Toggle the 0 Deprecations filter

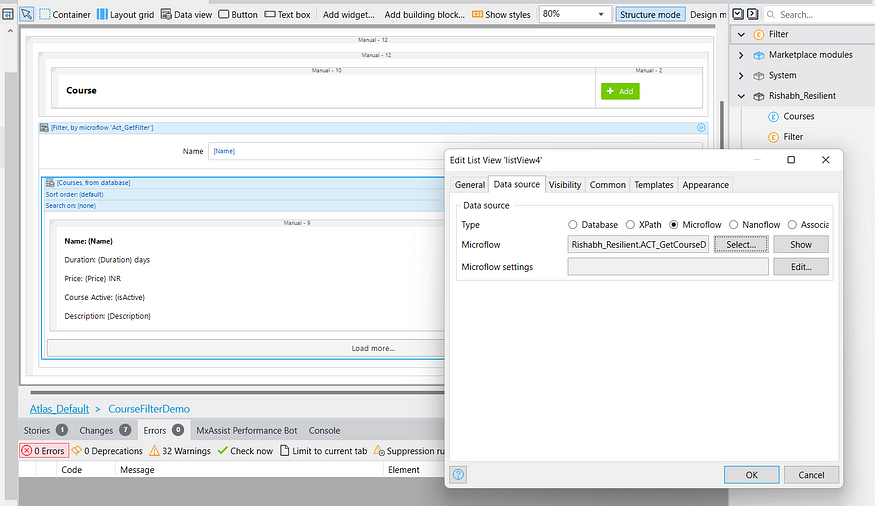tap(107, 451)
